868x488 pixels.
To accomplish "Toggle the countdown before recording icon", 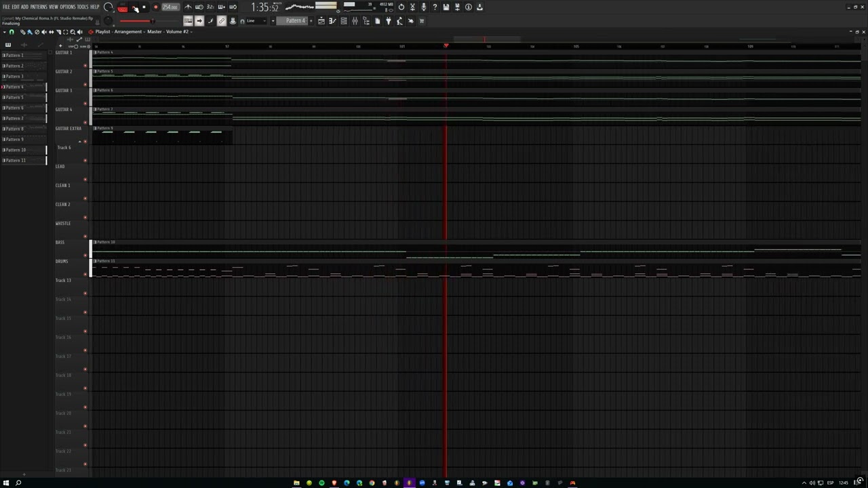I will [210, 7].
